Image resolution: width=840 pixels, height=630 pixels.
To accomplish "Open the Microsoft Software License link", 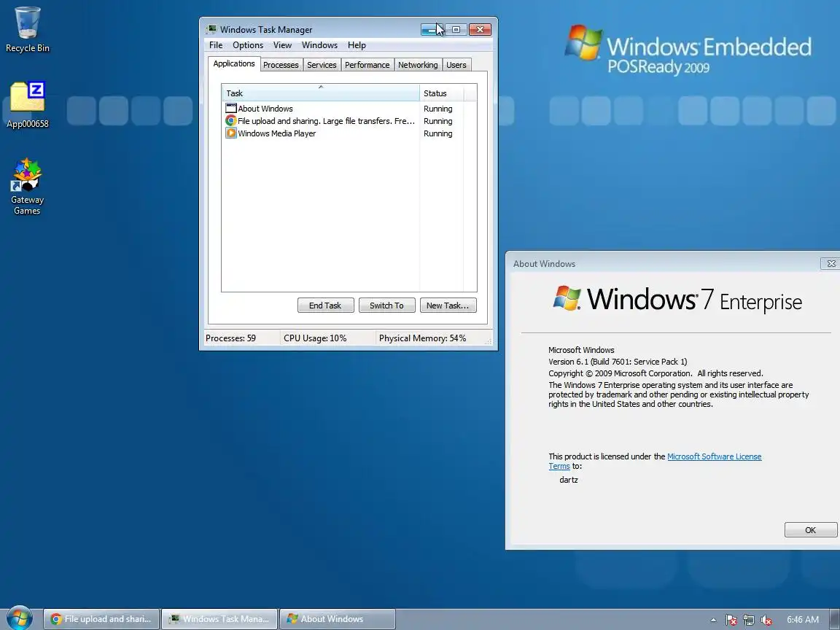I will (x=714, y=456).
